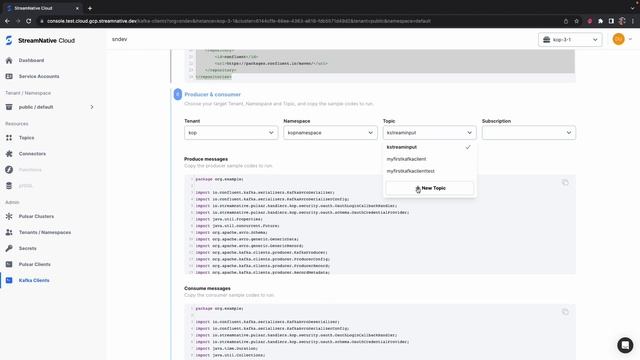Open Dashboard in the sidebar
640x360 pixels.
tap(31, 60)
